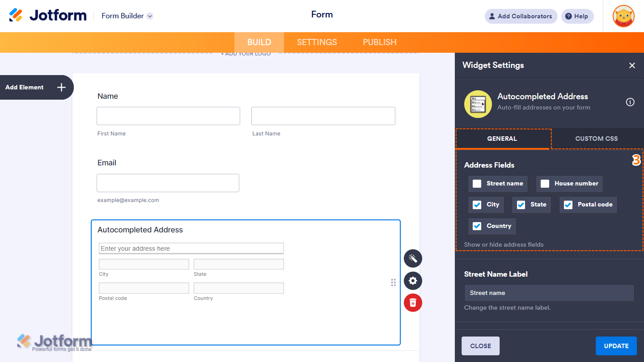Click the Jotform logo in the header
Viewport: 644px width, 362px height.
(47, 16)
